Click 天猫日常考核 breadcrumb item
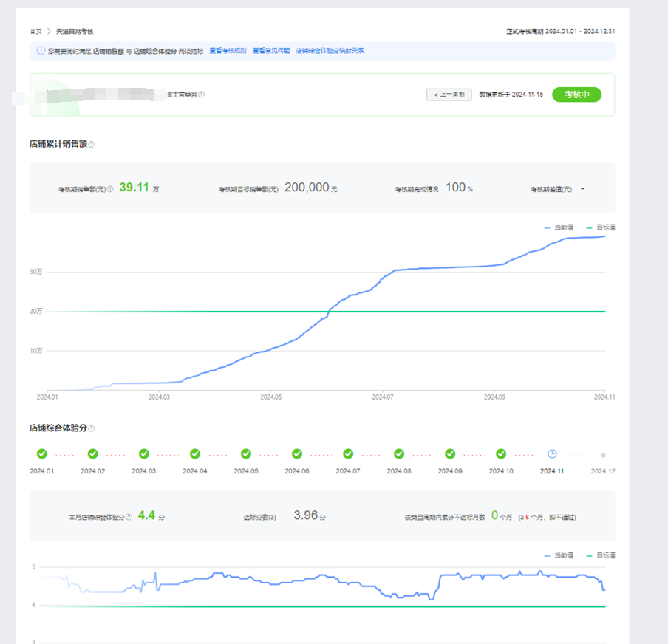Screen dimensions: 668x644 click(x=75, y=32)
